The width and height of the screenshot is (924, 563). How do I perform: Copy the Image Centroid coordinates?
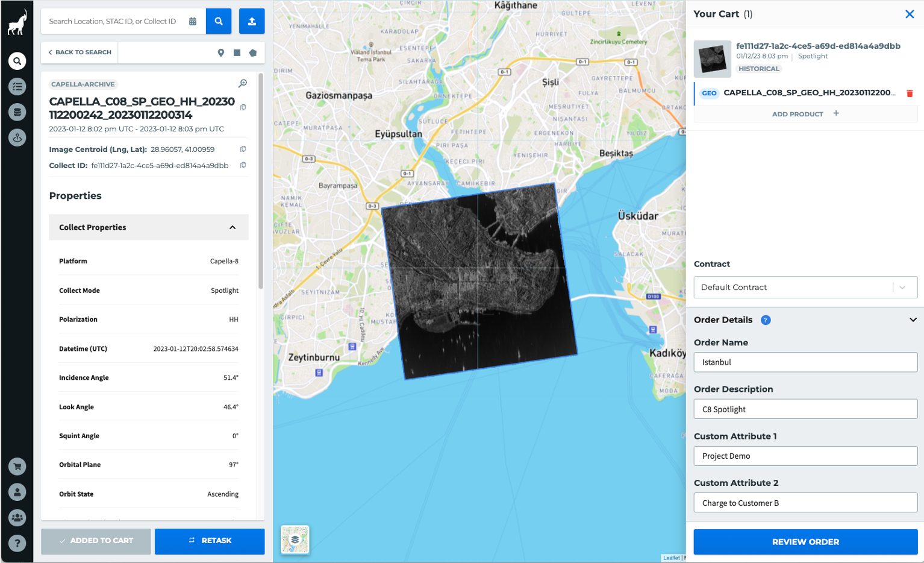point(243,149)
